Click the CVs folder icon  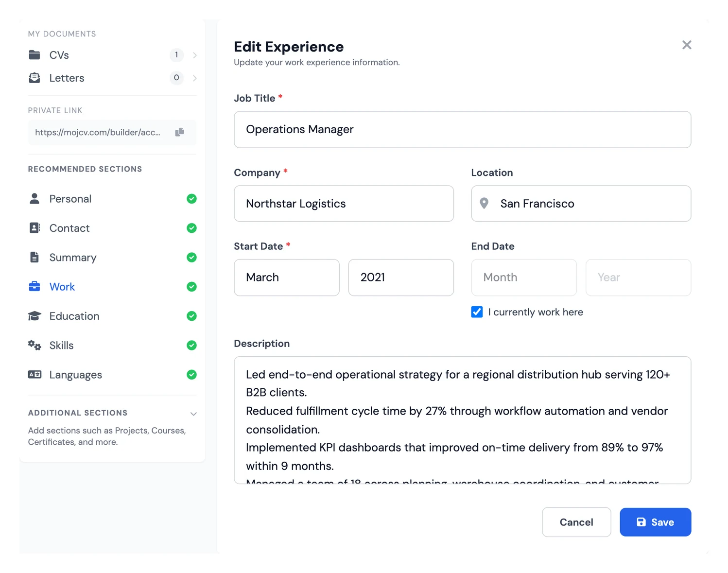(x=35, y=55)
